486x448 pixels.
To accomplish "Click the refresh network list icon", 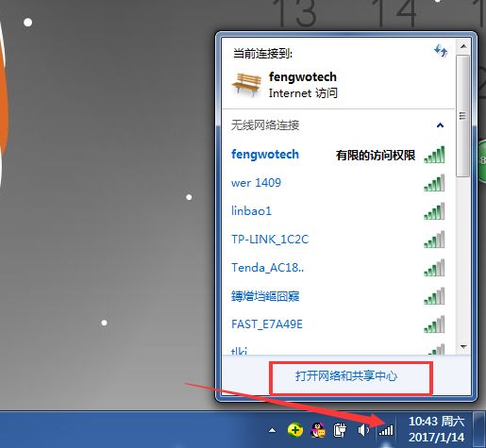I will [441, 51].
